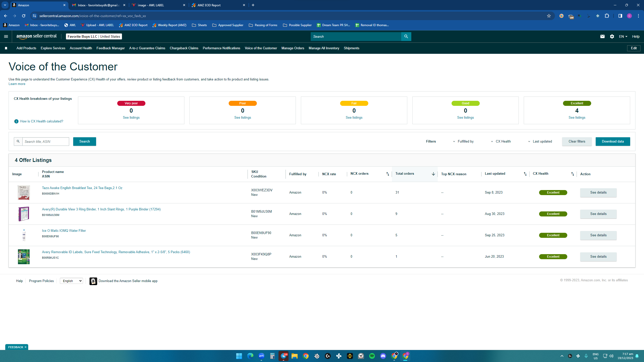644x362 pixels.
Task: Open Chrome three-dot menu
Action: 638,16
